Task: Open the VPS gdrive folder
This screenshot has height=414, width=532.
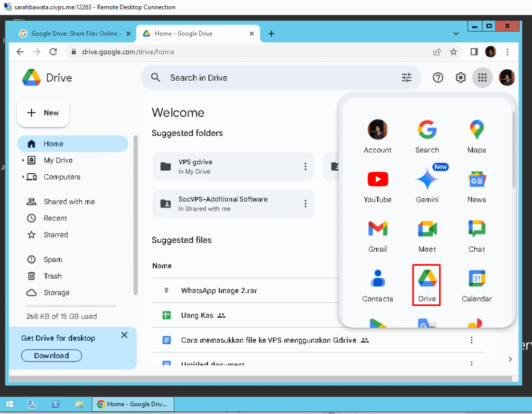Action: [233, 166]
